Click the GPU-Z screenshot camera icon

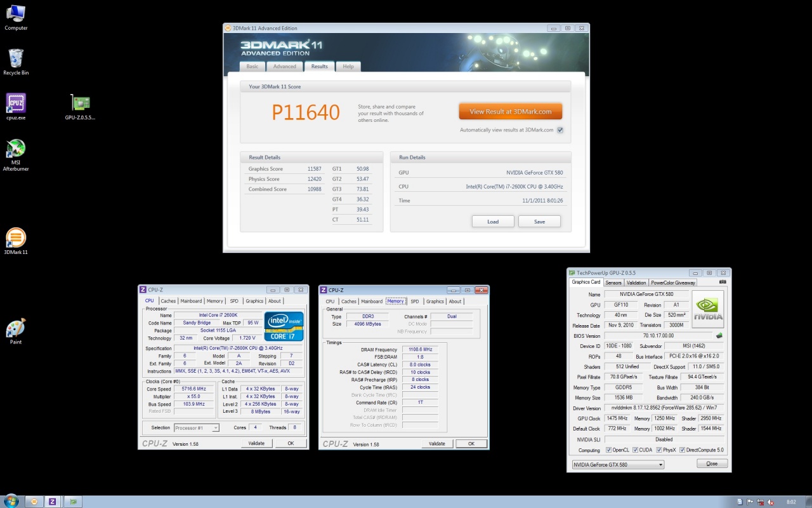pyautogui.click(x=723, y=282)
